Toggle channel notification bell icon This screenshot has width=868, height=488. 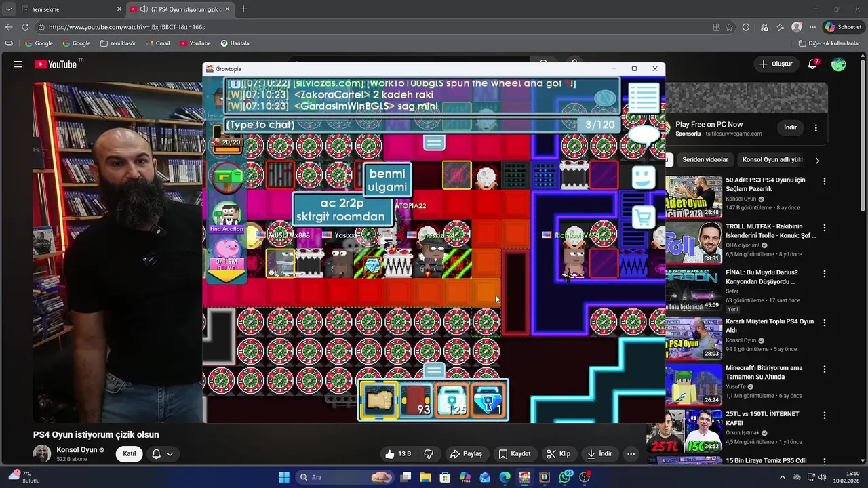pyautogui.click(x=156, y=454)
